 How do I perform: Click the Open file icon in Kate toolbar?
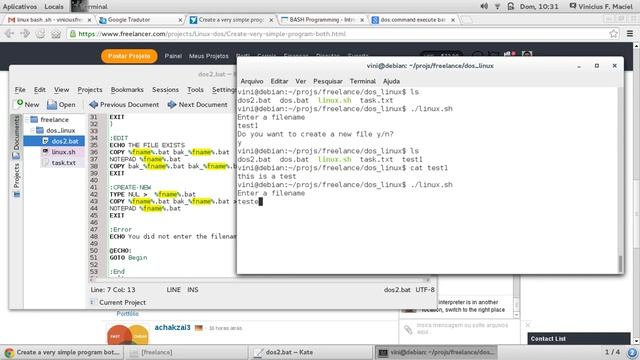(52, 105)
